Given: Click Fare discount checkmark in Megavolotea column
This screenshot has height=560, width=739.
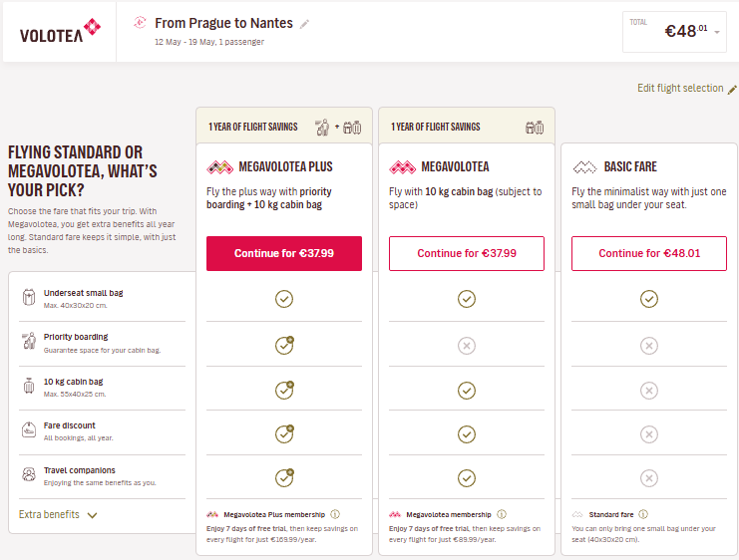Looking at the screenshot, I should [467, 434].
